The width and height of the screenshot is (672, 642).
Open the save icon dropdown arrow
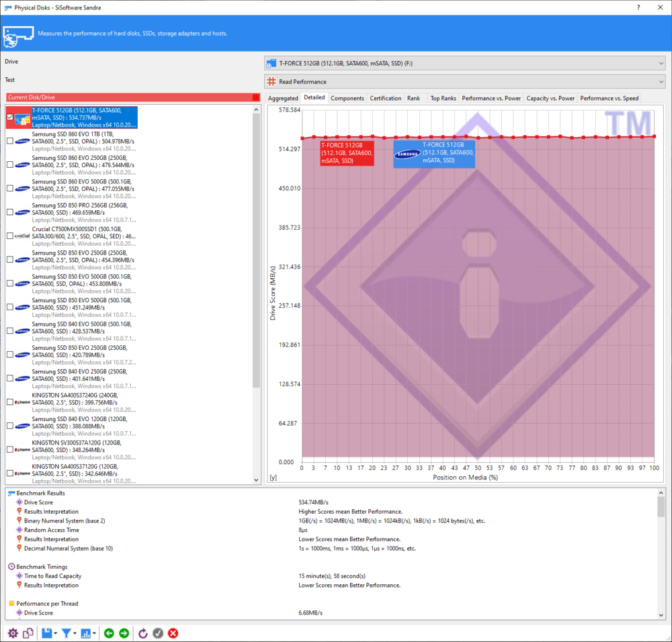(56, 633)
